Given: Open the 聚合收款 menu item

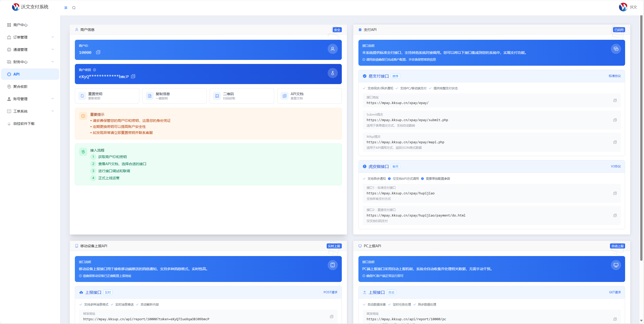Looking at the screenshot, I should [20, 87].
